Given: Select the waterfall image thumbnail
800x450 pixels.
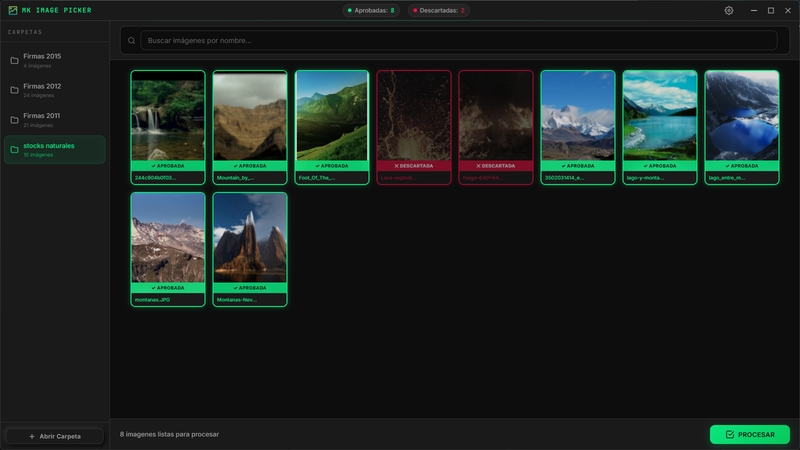Looking at the screenshot, I should coord(168,116).
